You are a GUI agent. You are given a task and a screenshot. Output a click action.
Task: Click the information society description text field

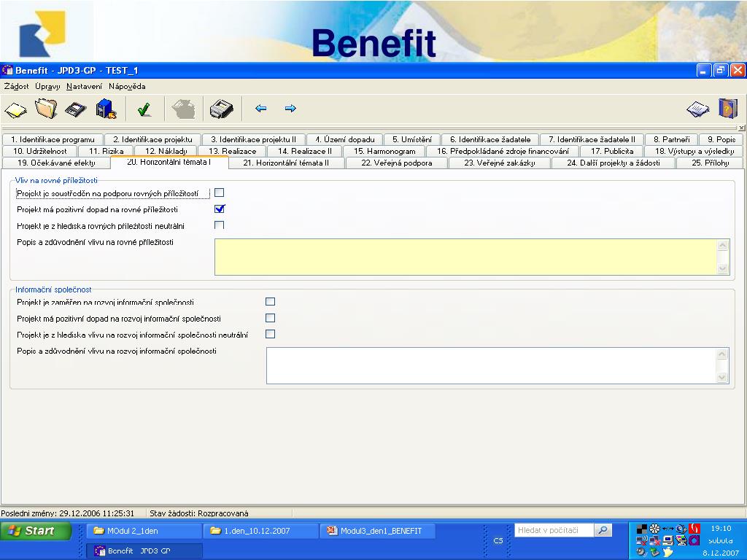498,366
